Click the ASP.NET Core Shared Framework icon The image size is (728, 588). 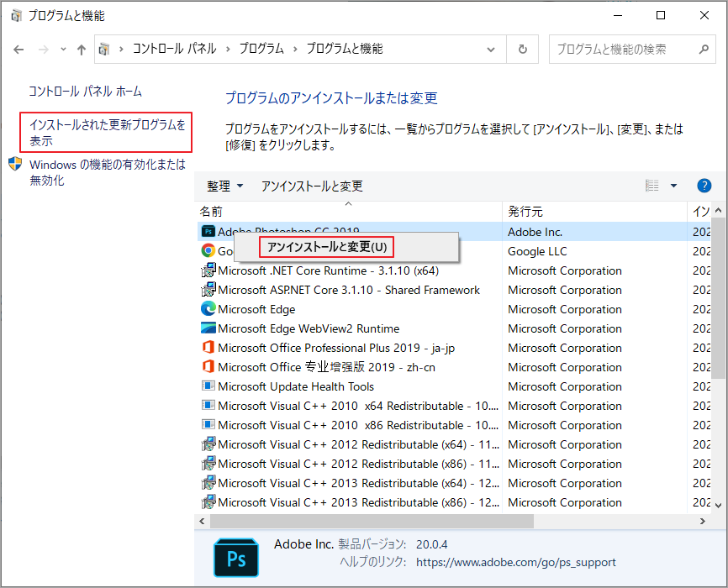pos(208,290)
